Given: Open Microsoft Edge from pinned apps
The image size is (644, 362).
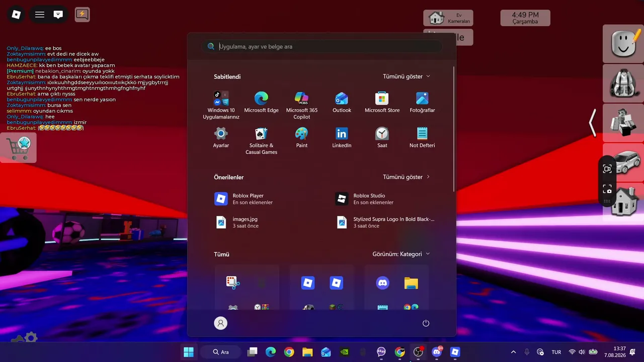Looking at the screenshot, I should point(261,103).
